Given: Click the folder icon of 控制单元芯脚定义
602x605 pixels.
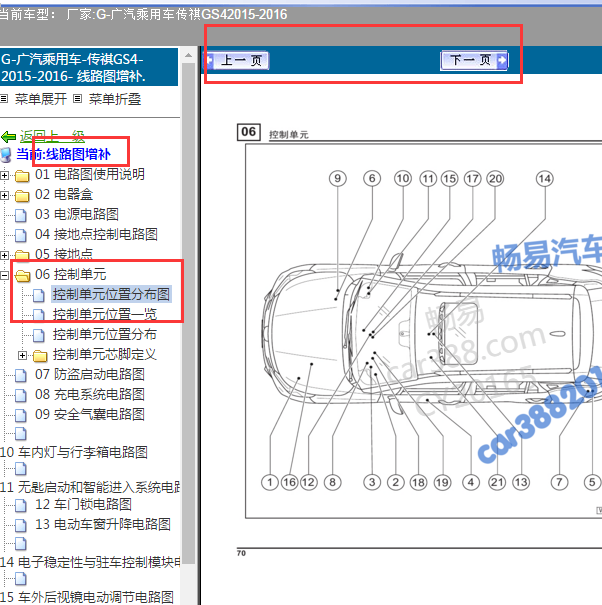Looking at the screenshot, I should tap(40, 356).
